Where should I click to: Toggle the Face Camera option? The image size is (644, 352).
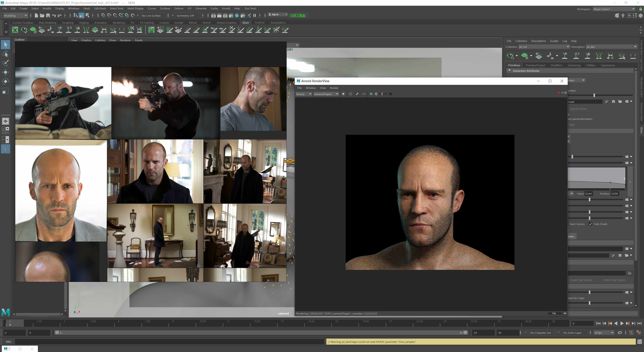coord(577,224)
